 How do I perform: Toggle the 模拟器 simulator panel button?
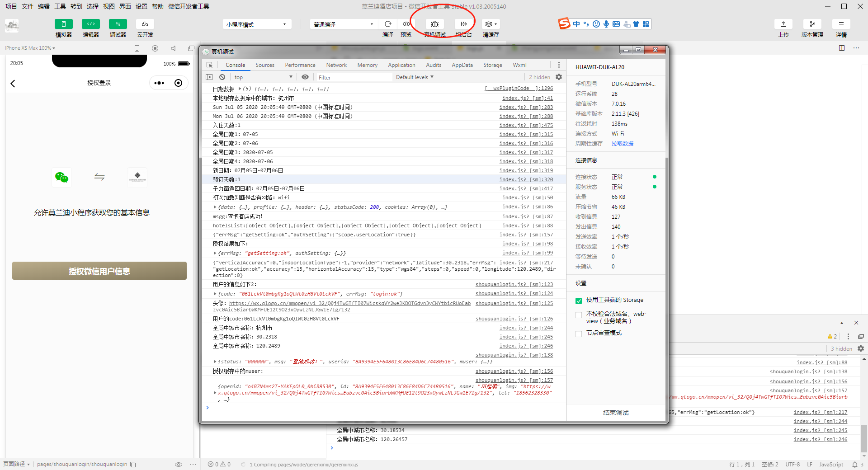(64, 24)
